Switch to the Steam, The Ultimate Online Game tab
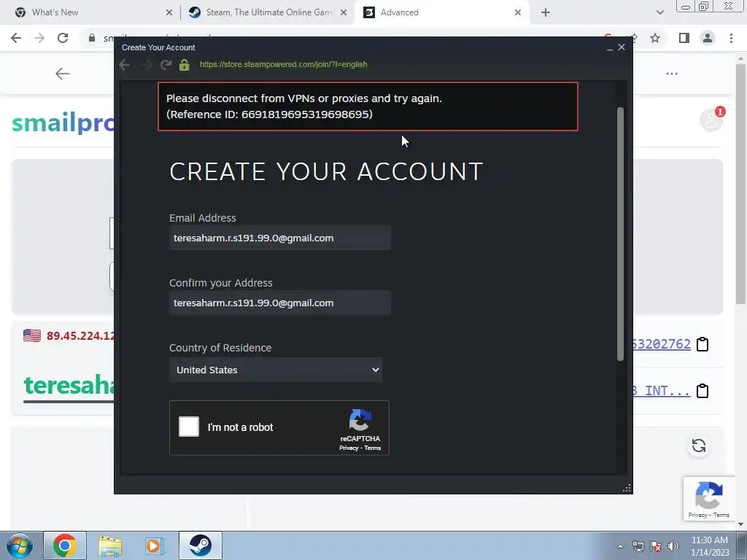The height and width of the screenshot is (560, 747). point(268,12)
